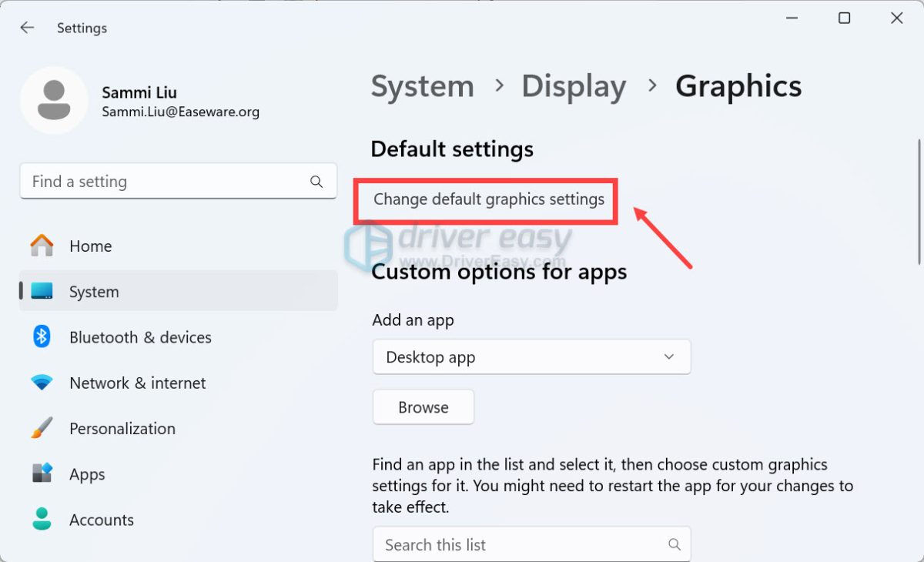Open Bluetooth & devices settings
Viewport: 924px width, 562px height.
click(140, 337)
